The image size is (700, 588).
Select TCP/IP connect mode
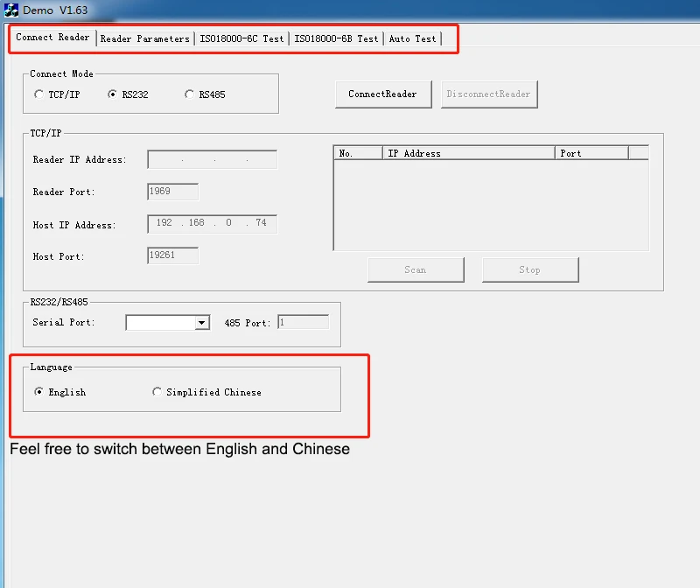(x=57, y=94)
